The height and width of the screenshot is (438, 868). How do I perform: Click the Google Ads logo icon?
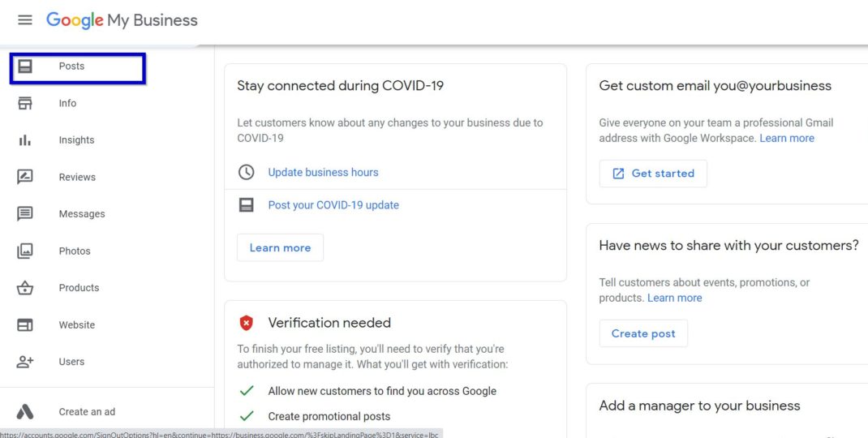point(25,411)
